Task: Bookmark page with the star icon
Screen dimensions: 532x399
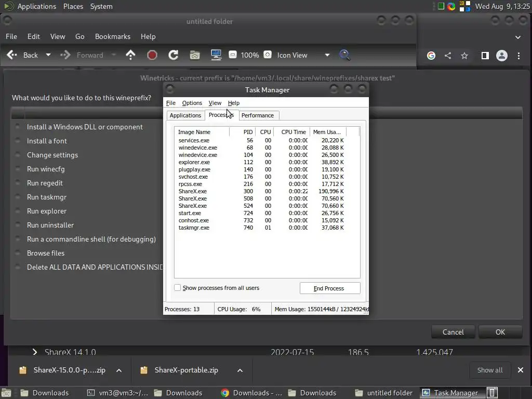Action: click(464, 56)
